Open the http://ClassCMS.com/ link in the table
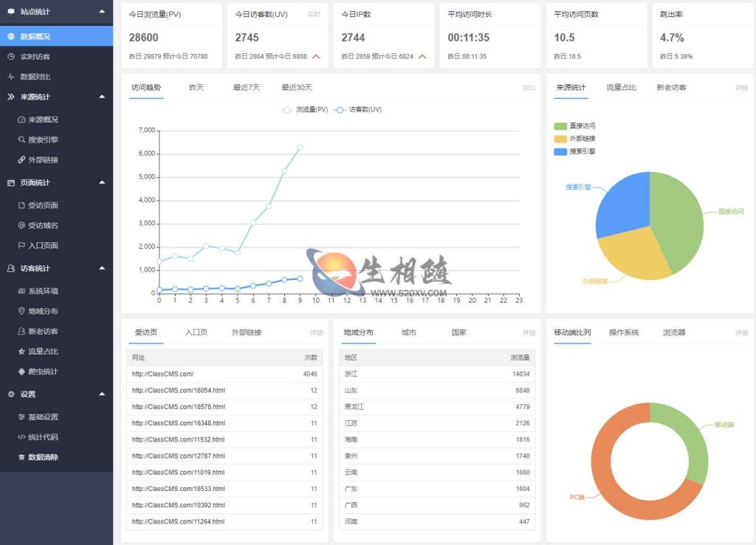Screen dimensions: 756x545 pos(162,375)
